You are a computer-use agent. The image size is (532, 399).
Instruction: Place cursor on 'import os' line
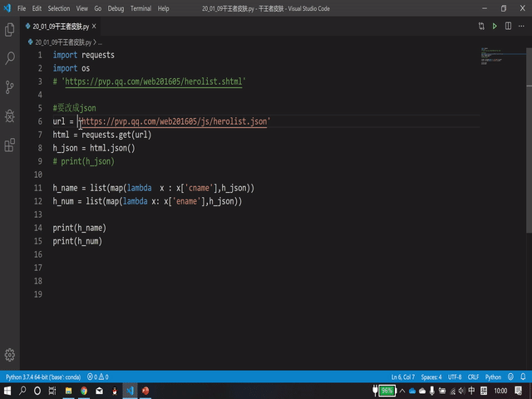tap(71, 68)
